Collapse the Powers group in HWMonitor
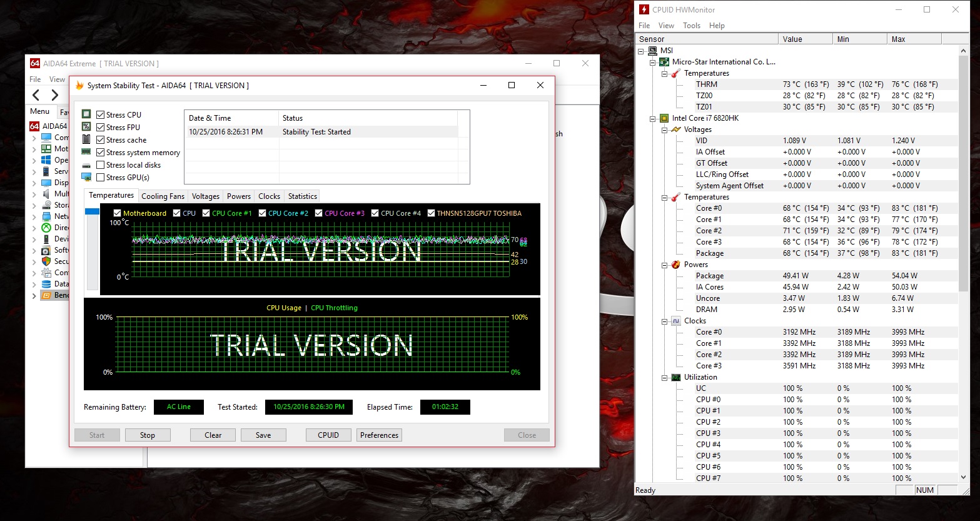The image size is (980, 521). 664,265
